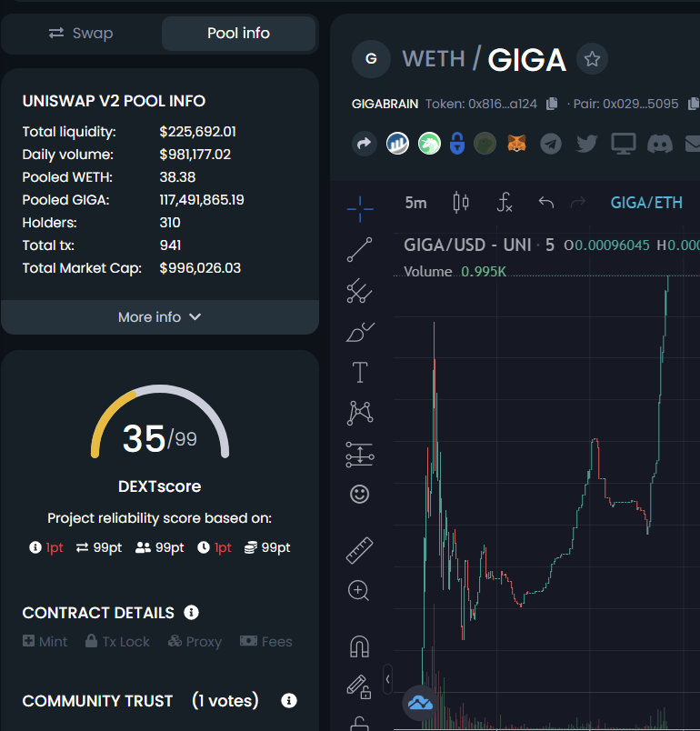Open the project website monitor icon
The image size is (700, 731).
point(623,144)
